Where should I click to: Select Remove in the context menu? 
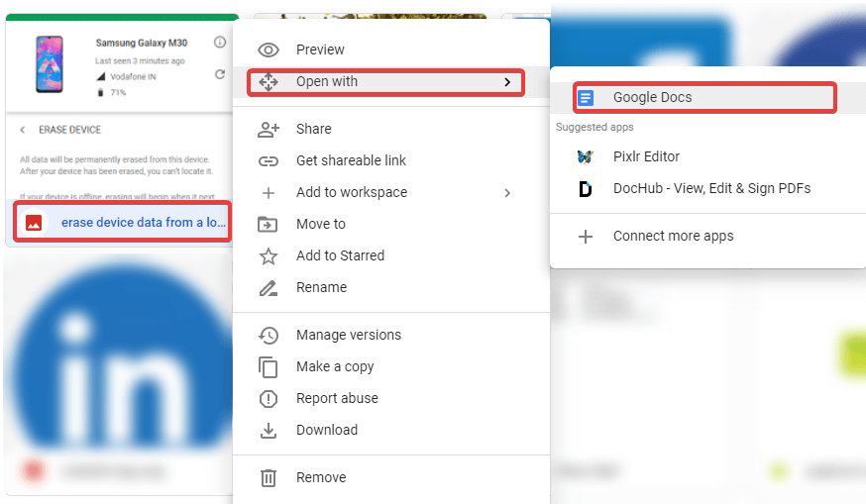pos(391,478)
